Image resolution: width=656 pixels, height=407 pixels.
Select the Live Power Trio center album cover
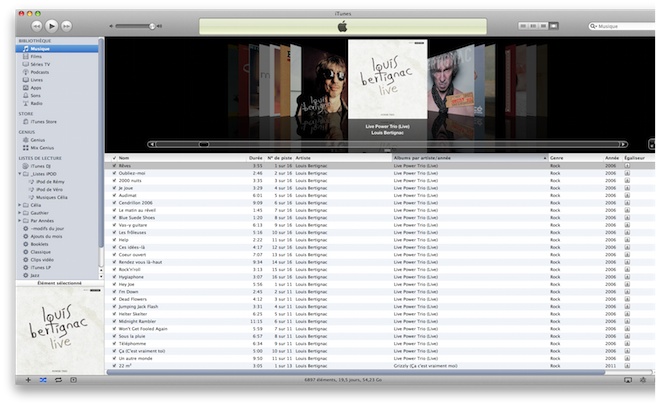tap(387, 79)
